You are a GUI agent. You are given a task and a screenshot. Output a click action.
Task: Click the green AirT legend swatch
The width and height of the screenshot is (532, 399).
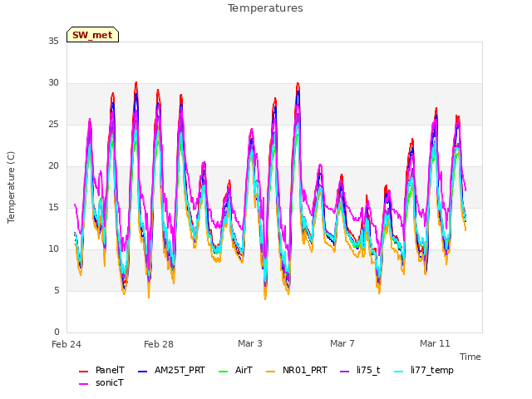tap(224, 372)
